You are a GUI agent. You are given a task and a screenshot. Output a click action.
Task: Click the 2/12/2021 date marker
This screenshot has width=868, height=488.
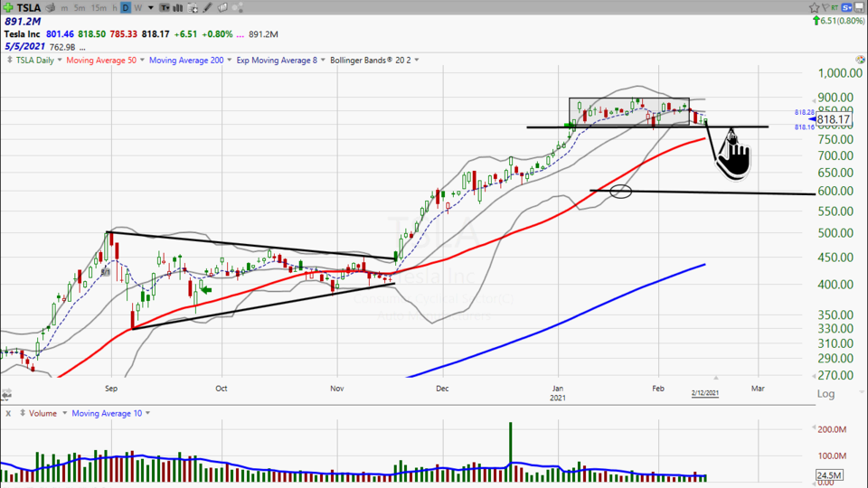[704, 393]
